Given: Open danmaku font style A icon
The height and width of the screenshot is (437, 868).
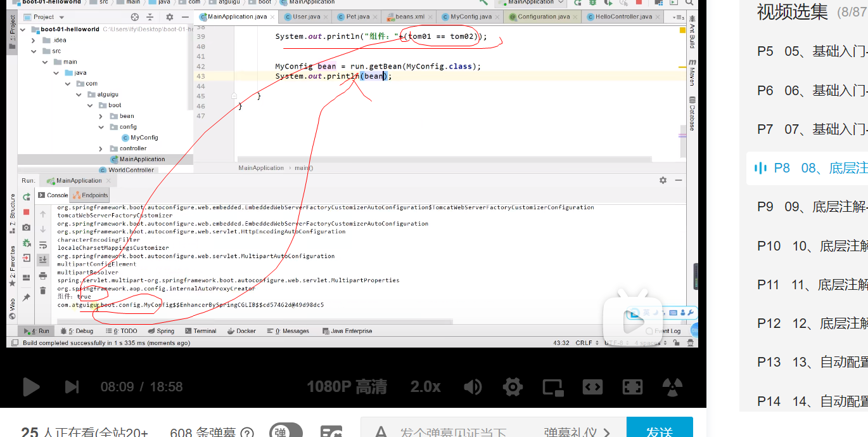Looking at the screenshot, I should [381, 433].
